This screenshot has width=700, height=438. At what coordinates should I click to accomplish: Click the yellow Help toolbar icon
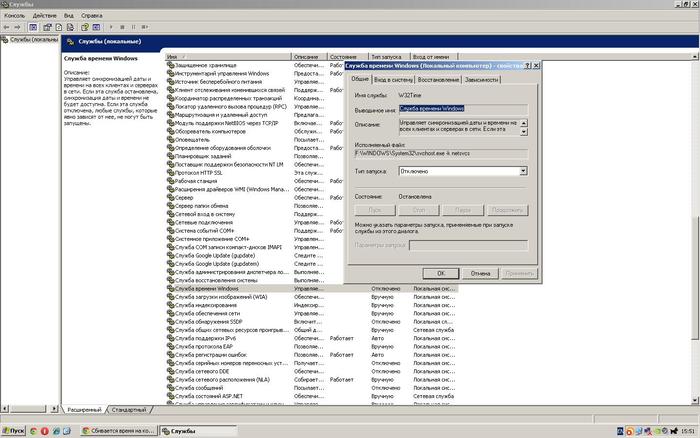[85, 27]
